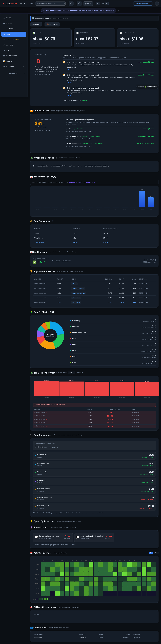Click the sess-003 bar in the cost chart
Screen dimensions: 161x644
point(47,389)
